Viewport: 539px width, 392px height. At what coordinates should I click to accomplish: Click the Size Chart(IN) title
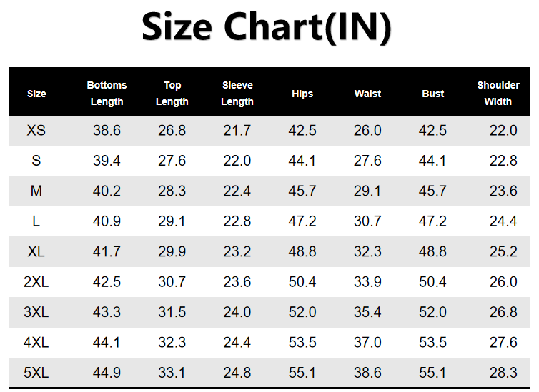click(x=267, y=28)
